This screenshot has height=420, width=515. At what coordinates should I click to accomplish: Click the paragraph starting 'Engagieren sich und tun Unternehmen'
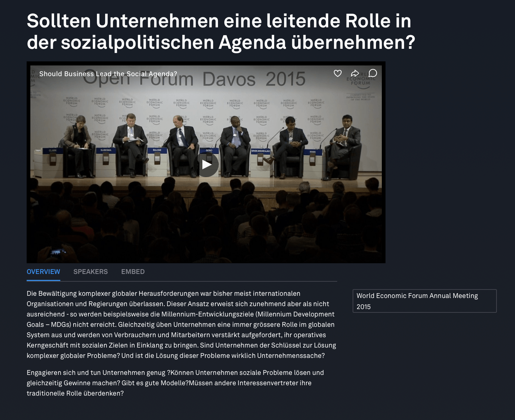[175, 383]
